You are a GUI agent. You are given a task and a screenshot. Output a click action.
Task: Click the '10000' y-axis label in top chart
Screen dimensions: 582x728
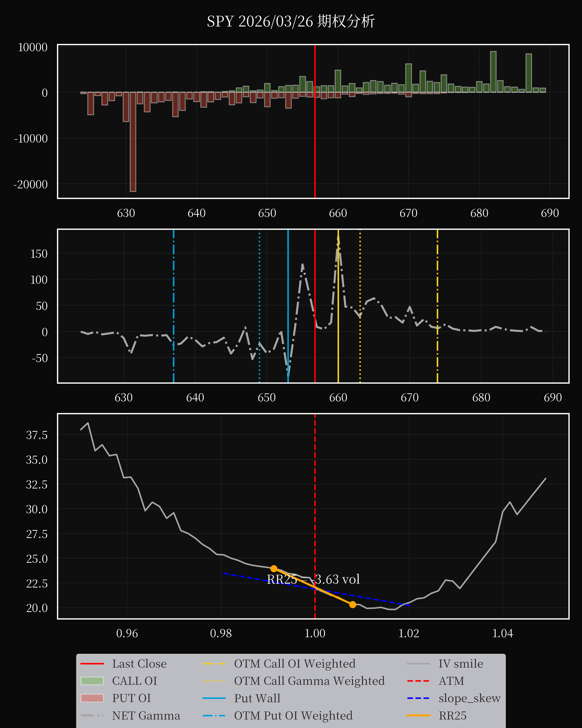[x=33, y=47]
